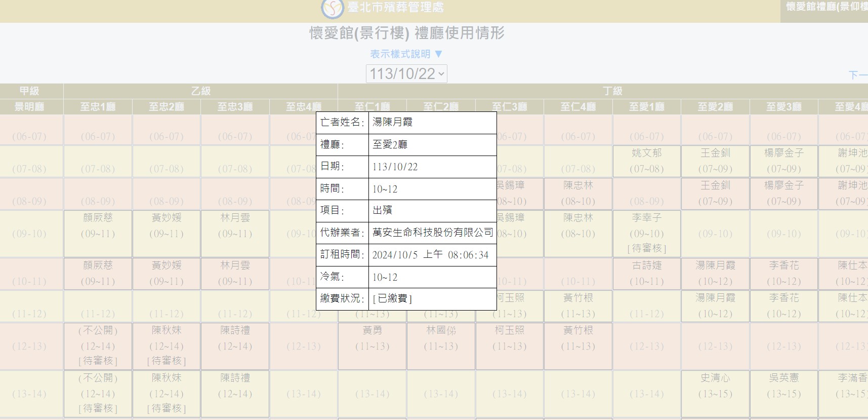Select 吳英憲 13~15 booking in 至愛3廳
The image size is (868, 420).
[x=783, y=386]
